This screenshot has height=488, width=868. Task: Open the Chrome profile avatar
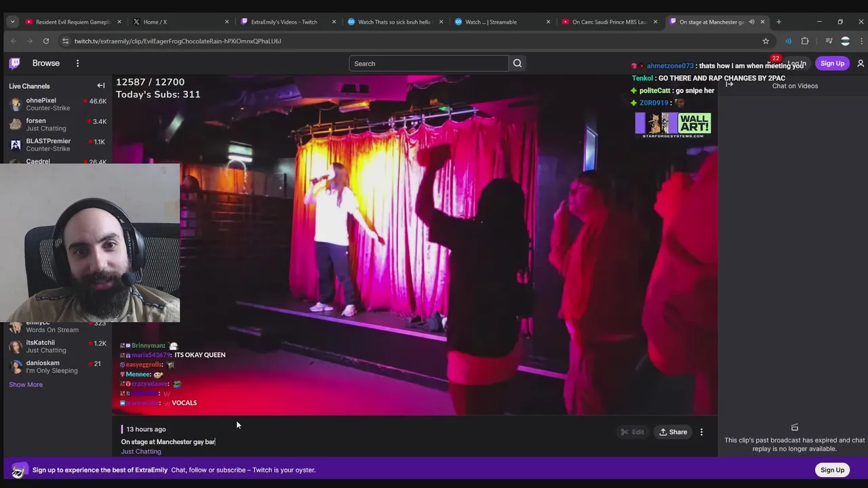[x=845, y=41]
